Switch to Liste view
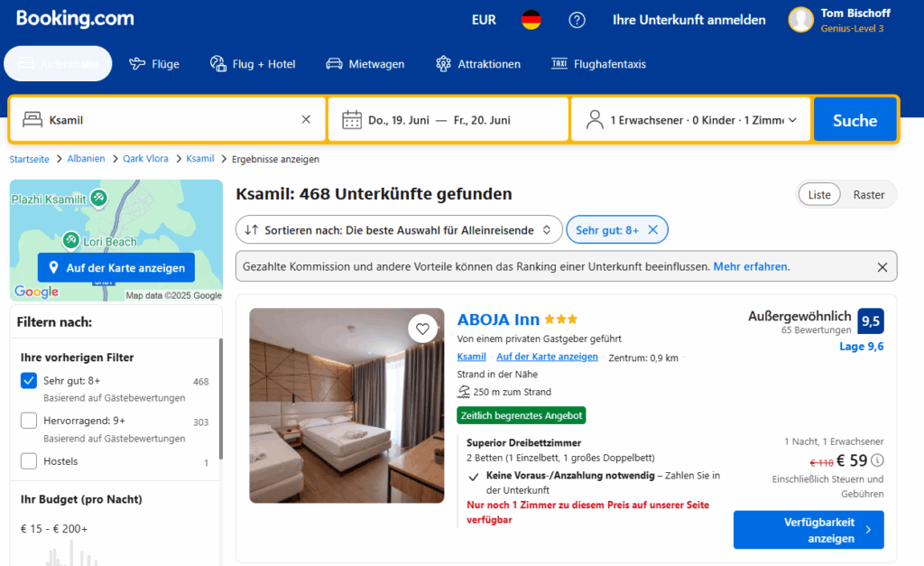This screenshot has width=924, height=566. point(819,195)
